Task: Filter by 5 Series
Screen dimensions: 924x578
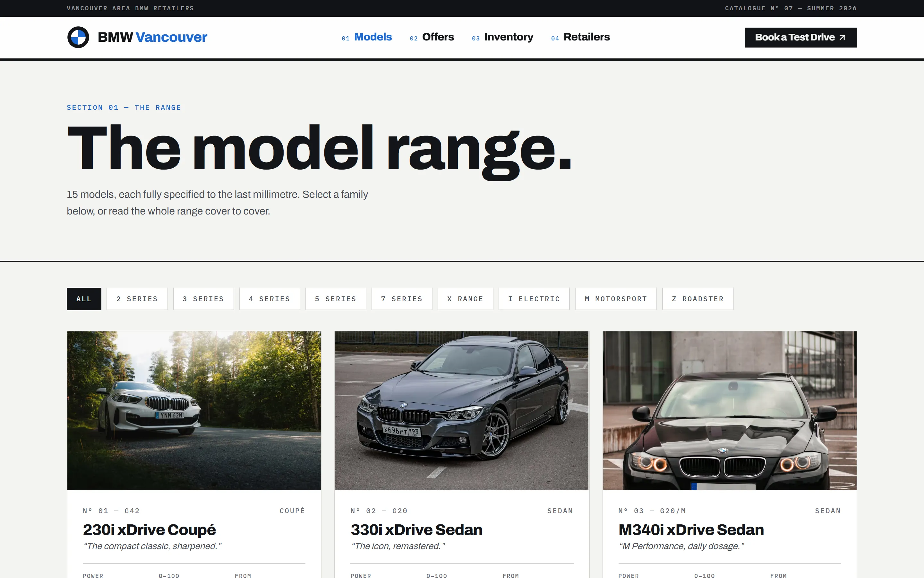Action: click(x=336, y=299)
